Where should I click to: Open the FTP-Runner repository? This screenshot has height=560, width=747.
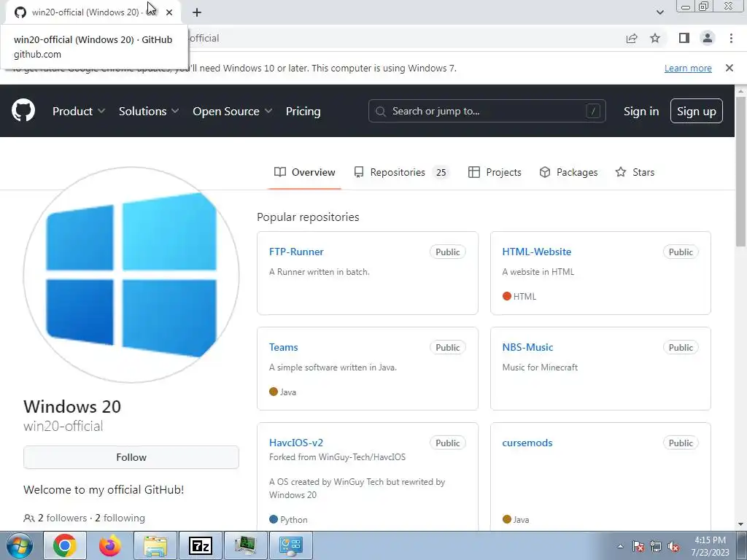[x=296, y=252]
